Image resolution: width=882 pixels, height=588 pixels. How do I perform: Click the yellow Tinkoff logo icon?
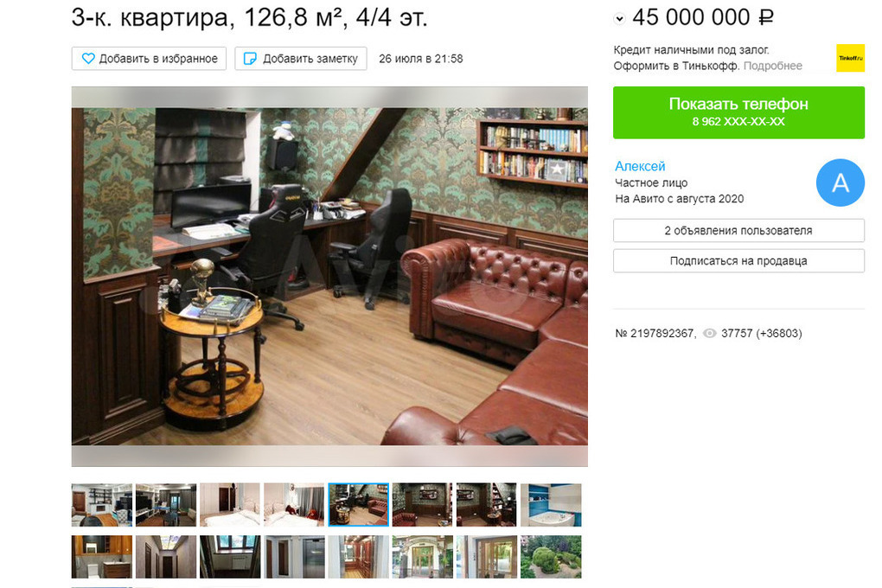pyautogui.click(x=850, y=58)
